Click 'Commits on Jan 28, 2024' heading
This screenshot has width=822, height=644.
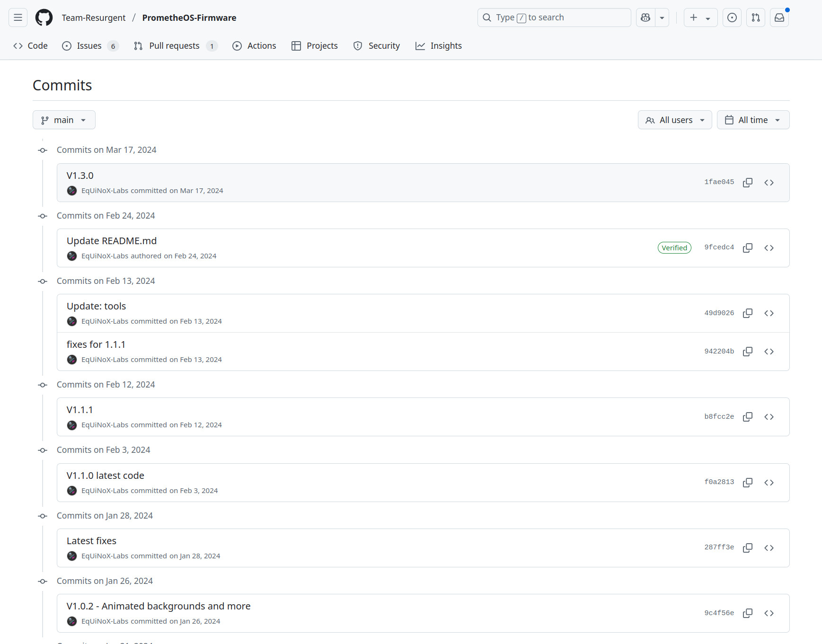(105, 516)
